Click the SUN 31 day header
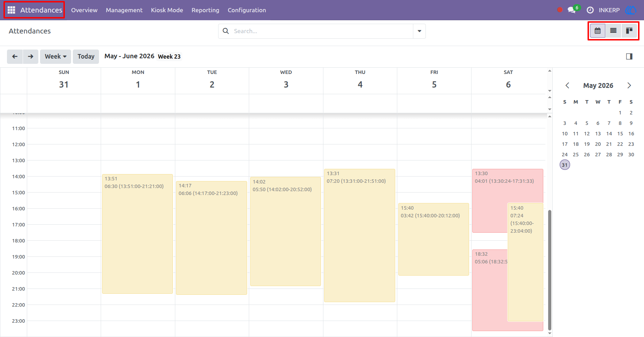 pos(64,80)
